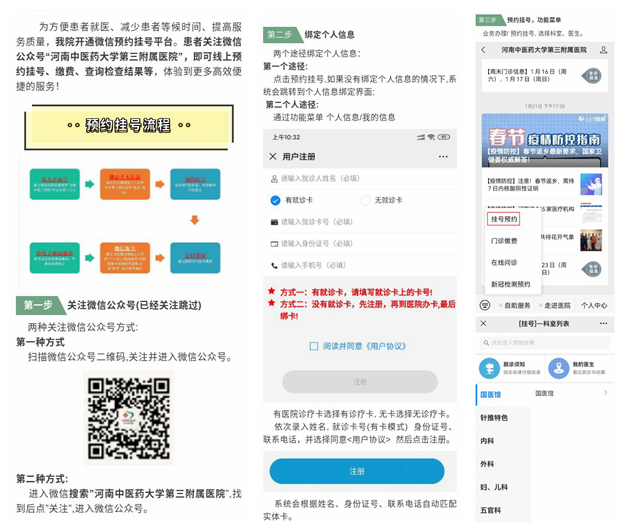Select the 无就诊卡 radio option
628x532 pixels.
[365, 200]
